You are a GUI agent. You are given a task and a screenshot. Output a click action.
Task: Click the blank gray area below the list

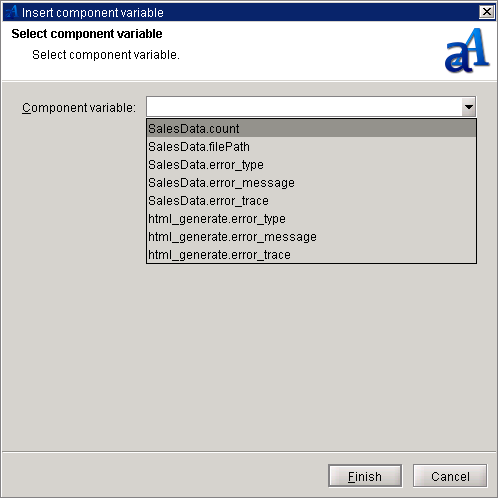(249, 357)
